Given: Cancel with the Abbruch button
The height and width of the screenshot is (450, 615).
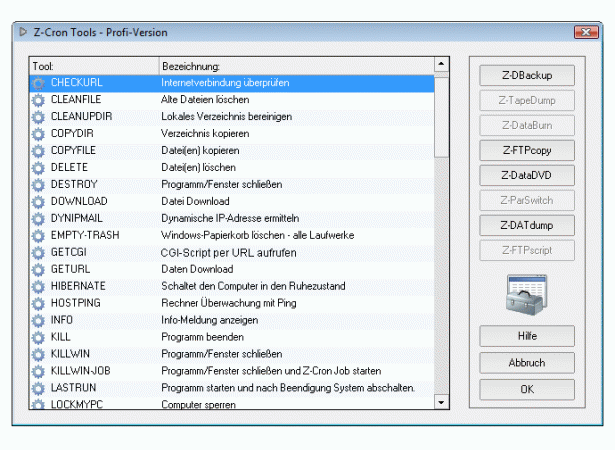Looking at the screenshot, I should pos(527,363).
